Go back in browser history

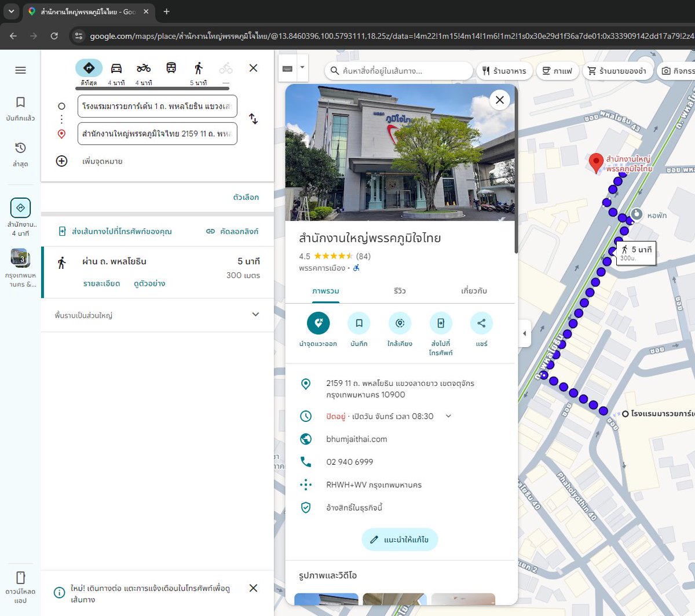[13, 36]
